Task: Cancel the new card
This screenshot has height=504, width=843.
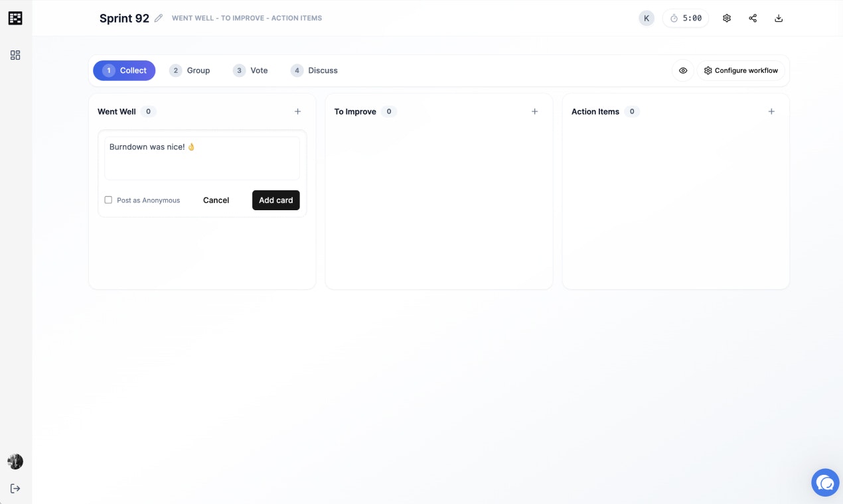Action: [216, 200]
